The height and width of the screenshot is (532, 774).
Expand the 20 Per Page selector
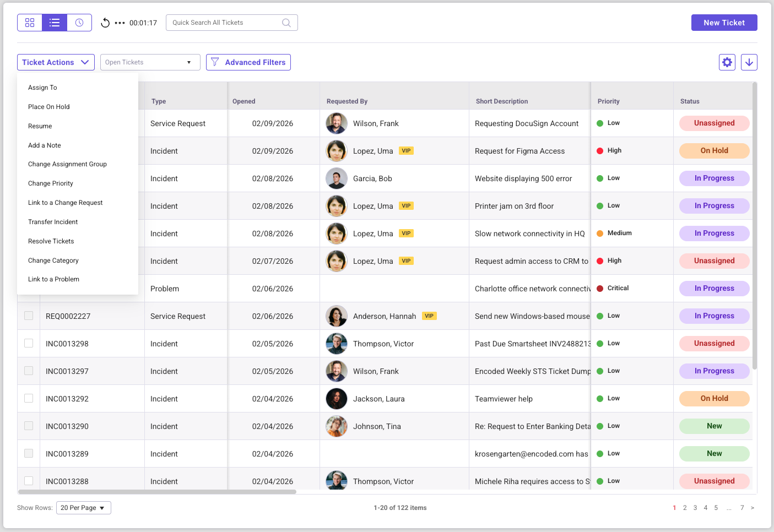point(83,508)
